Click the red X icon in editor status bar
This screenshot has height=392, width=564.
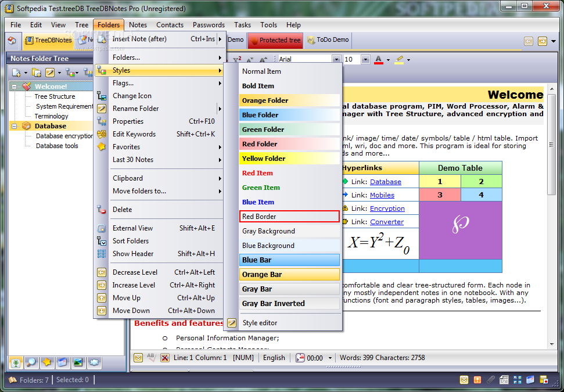pos(165,358)
